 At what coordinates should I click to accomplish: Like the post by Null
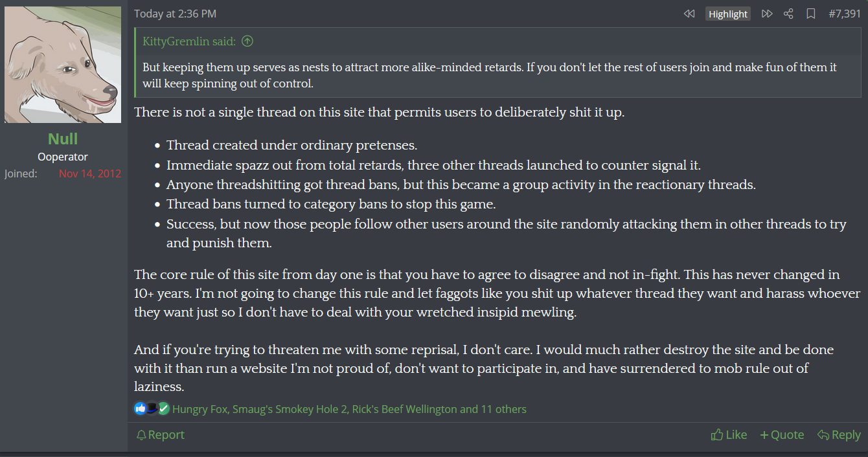[729, 435]
